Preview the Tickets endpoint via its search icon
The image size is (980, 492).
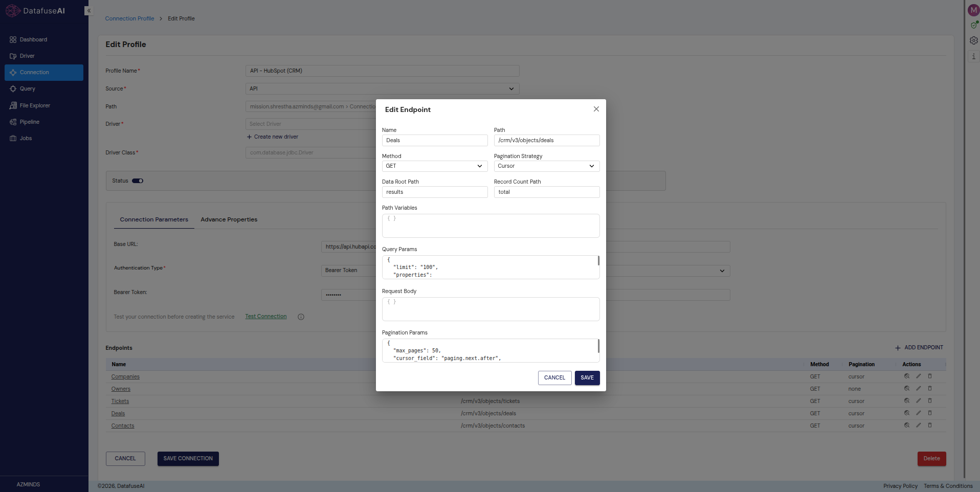(907, 401)
